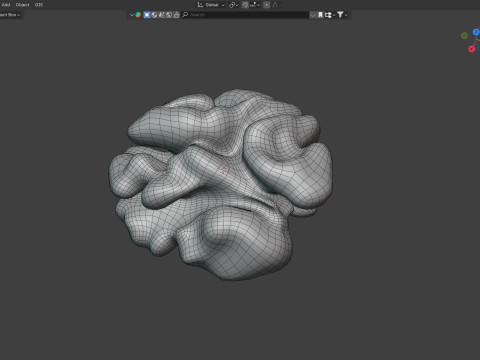Open the display mode dropdown
This screenshot has height=360, width=480.
pyautogui.click(x=330, y=15)
